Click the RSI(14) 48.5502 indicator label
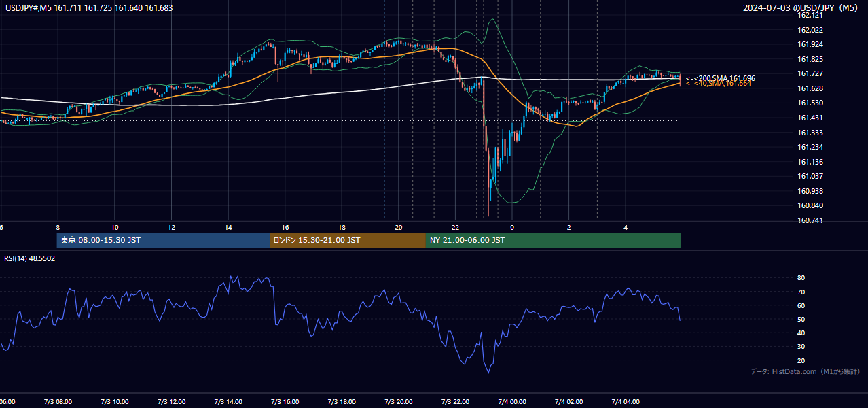Viewport: 868px width, 408px height. (x=30, y=258)
